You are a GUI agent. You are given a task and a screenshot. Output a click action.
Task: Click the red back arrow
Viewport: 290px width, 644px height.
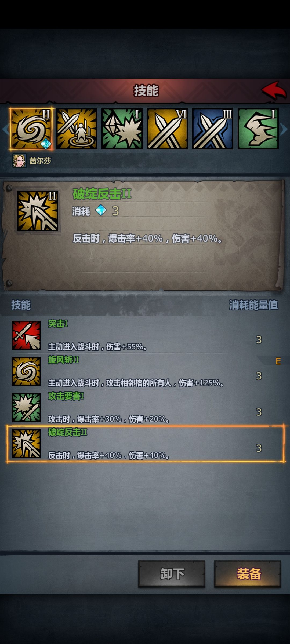click(274, 90)
